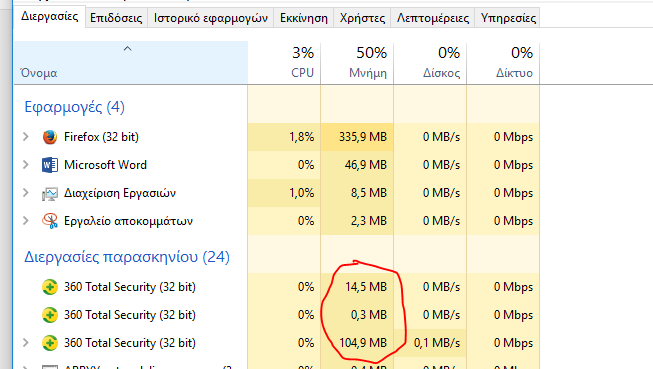Screen dimensions: 653x369
Task: Expand the Firefox (32 bit) process group
Action: coord(26,137)
